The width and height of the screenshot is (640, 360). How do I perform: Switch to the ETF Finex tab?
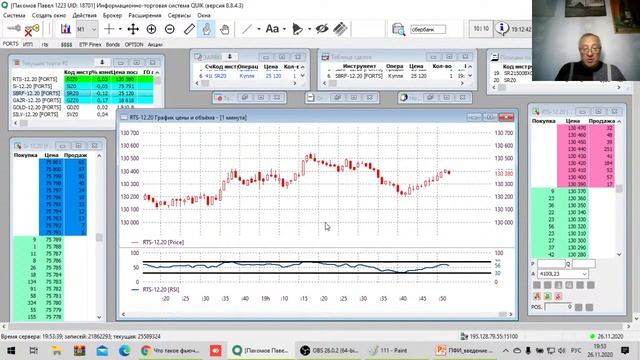click(90, 44)
